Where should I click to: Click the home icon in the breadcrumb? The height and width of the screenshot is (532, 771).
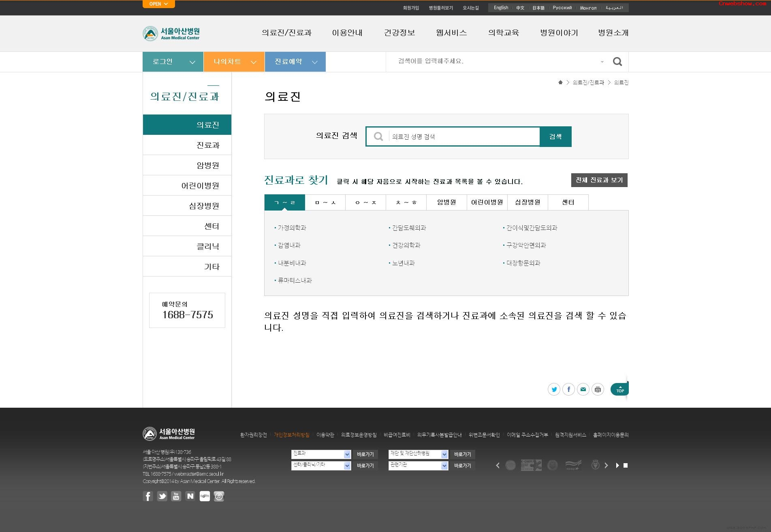(x=560, y=82)
